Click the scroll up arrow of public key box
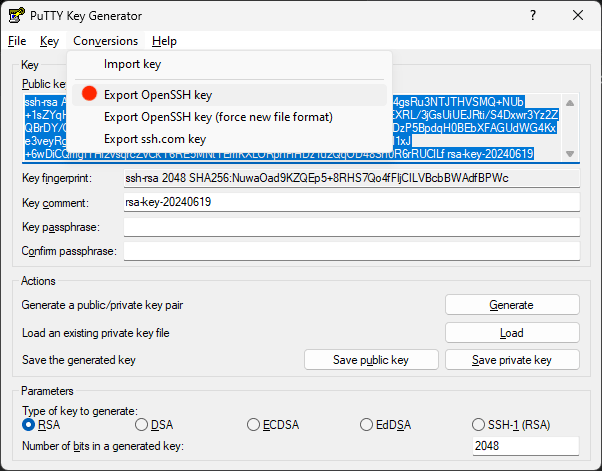Screen dimensions: 602x471 pos(570,103)
